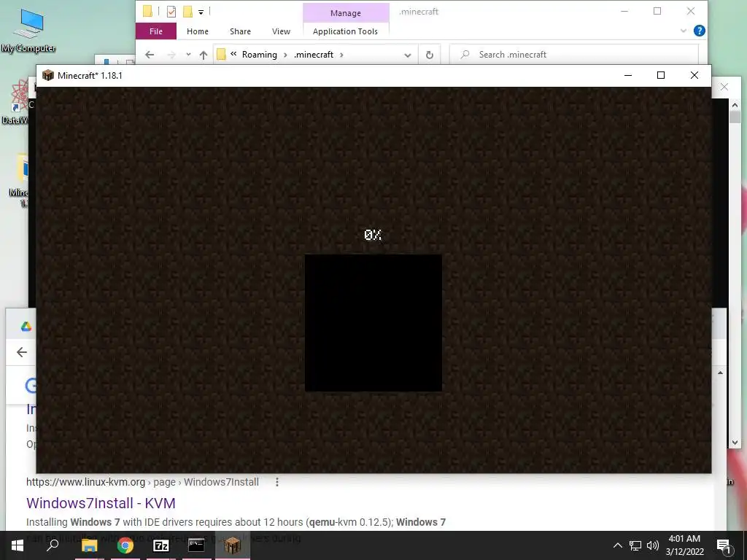Open recent locations dropdown in Explorer
The image size is (747, 560).
point(189,55)
